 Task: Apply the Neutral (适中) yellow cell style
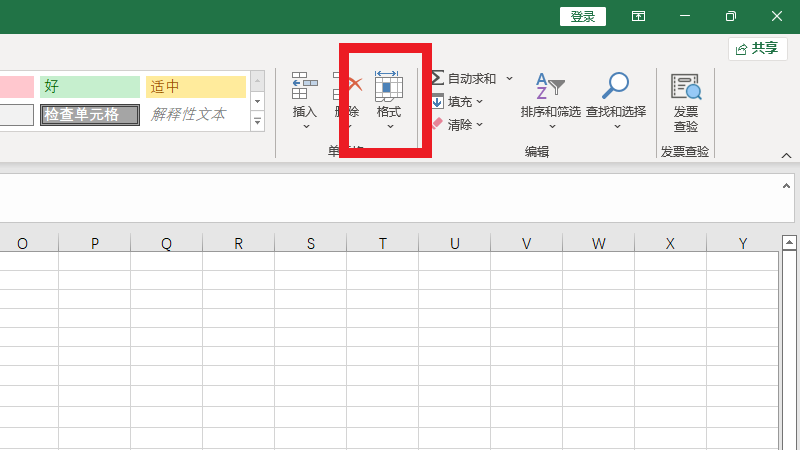click(x=195, y=87)
